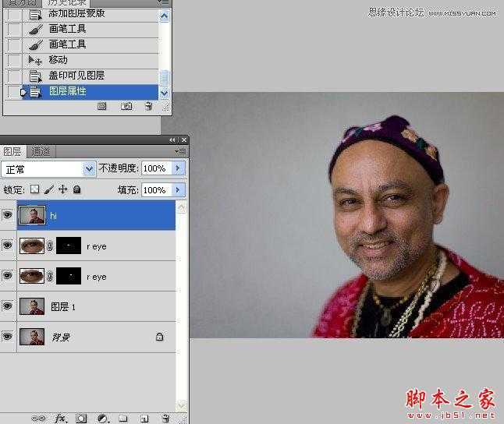The image size is (504, 424).
Task: Click the History panel scroll up arrow
Action: click(x=165, y=16)
